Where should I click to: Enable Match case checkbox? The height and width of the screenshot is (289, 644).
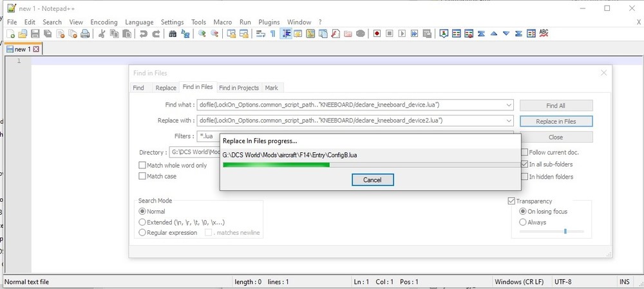[142, 176]
